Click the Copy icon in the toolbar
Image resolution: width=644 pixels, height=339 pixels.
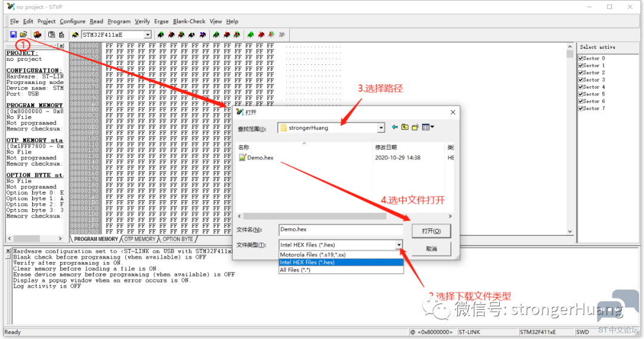51,35
